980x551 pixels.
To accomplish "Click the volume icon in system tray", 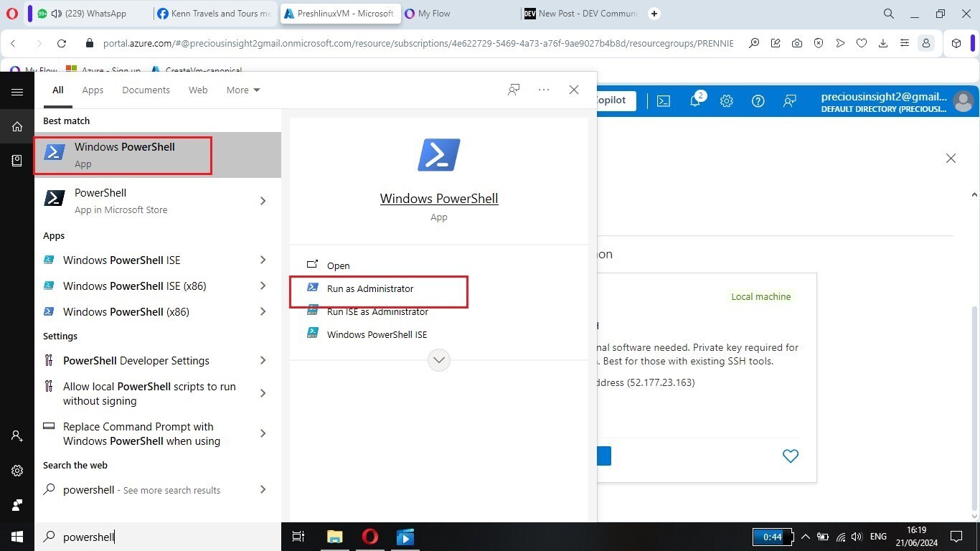I will coord(857,537).
